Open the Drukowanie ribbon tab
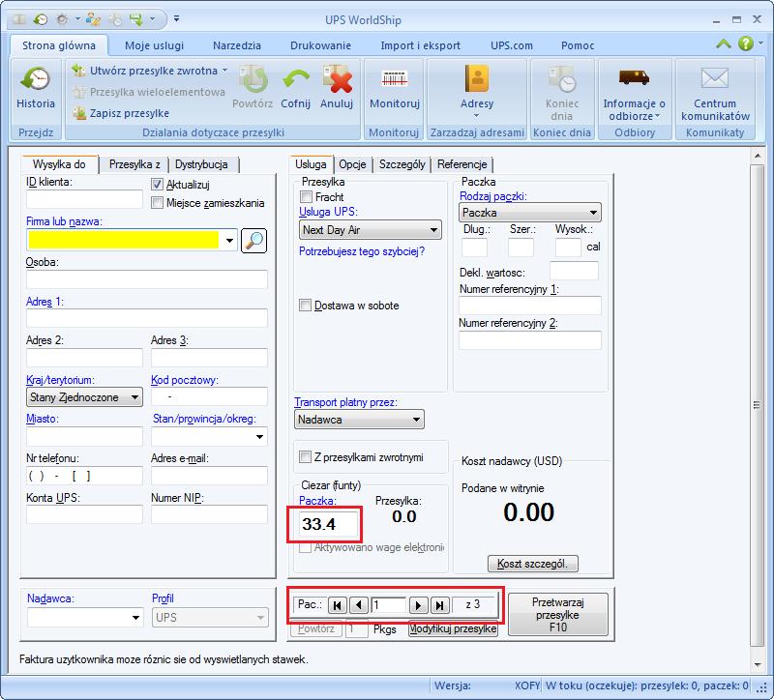 [x=320, y=45]
